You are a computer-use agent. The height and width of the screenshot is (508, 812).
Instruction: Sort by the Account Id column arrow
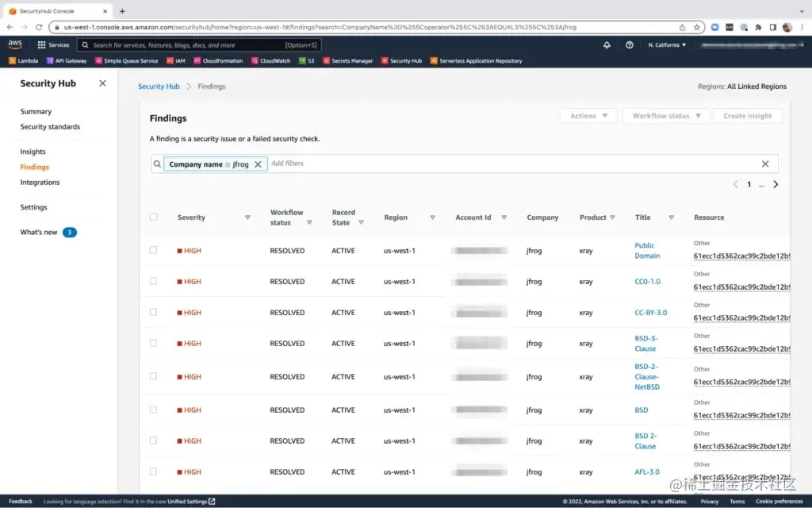(504, 217)
